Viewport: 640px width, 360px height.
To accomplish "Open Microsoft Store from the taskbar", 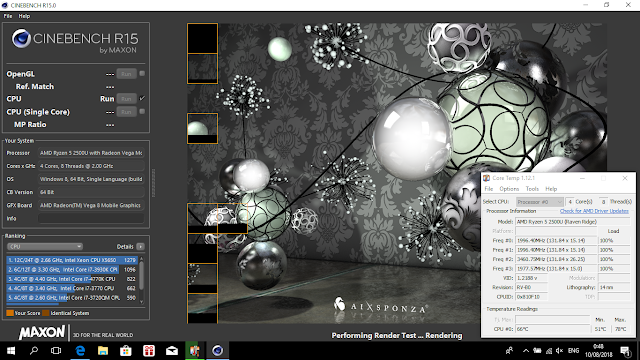I will pyautogui.click(x=126, y=351).
